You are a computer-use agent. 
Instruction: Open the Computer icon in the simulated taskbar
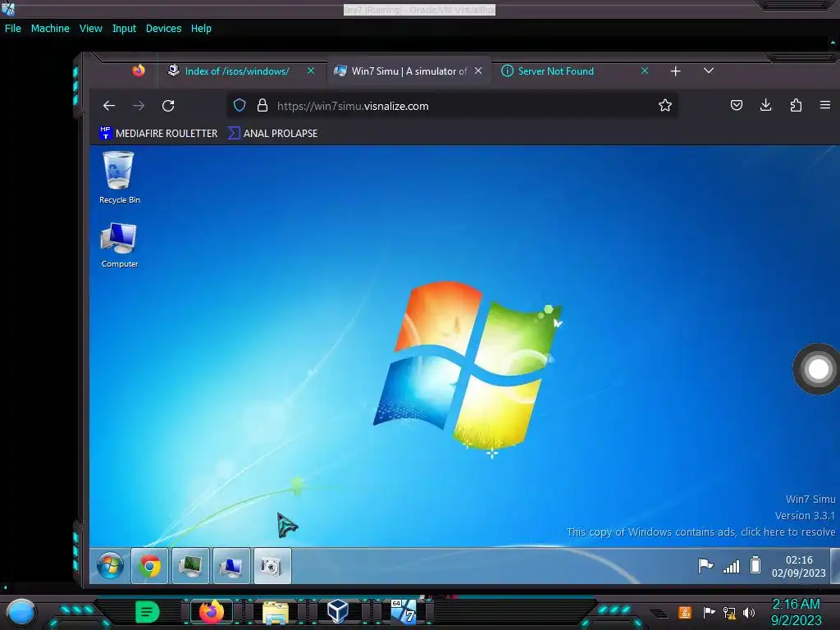tap(231, 566)
